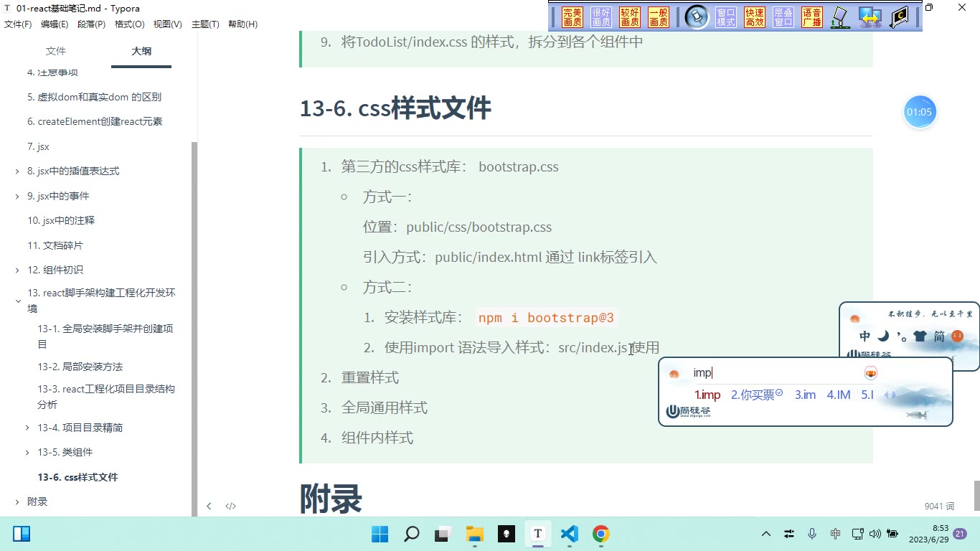This screenshot has width=980, height=551.
Task: Select IME candidate 2.你买票
Action: tap(757, 395)
